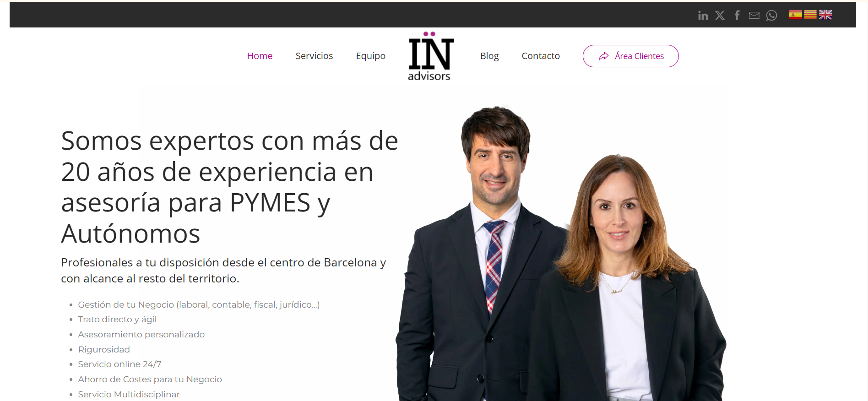
Task: Navigate to the Equipo page
Action: point(371,56)
